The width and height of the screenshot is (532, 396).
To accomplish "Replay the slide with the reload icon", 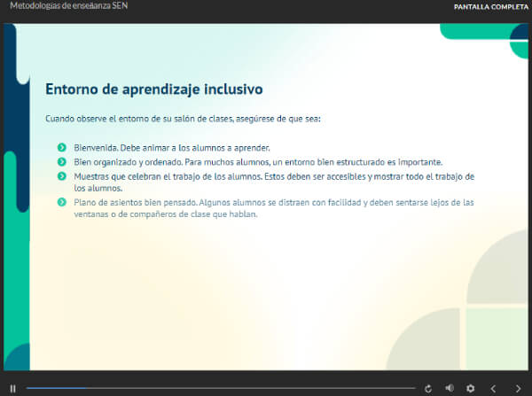I will [428, 389].
